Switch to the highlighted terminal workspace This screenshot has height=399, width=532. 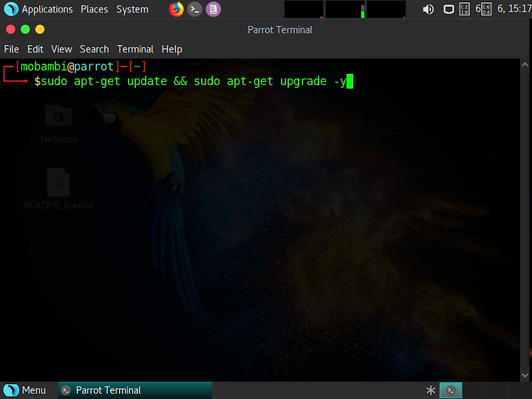coord(451,390)
